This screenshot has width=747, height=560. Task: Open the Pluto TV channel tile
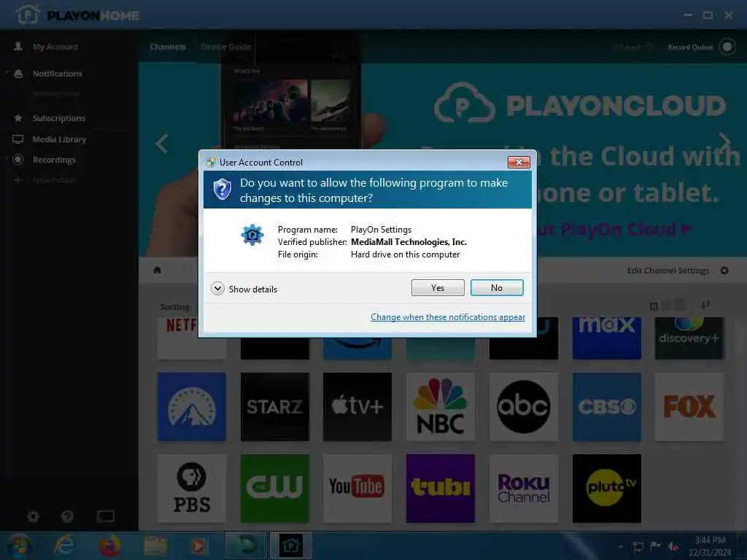tap(606, 488)
